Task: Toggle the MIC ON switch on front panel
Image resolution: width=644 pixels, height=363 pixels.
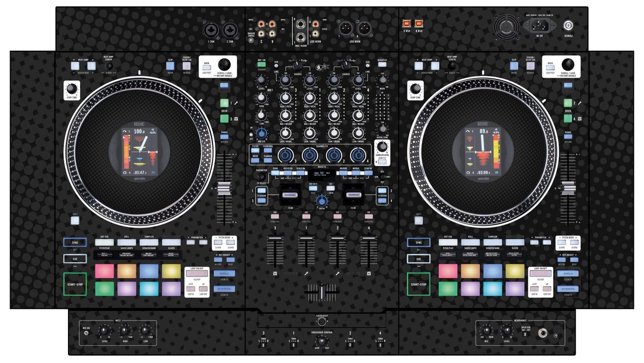Action: pos(86,332)
